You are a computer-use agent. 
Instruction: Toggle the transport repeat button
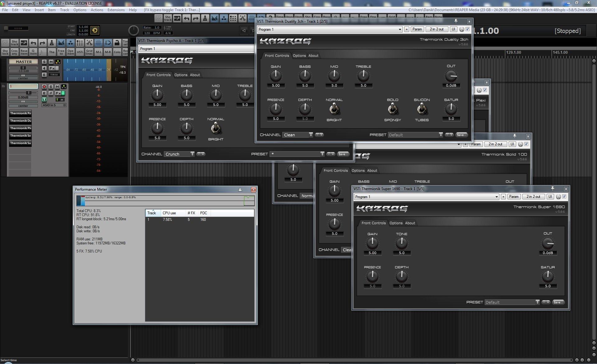[95, 30]
